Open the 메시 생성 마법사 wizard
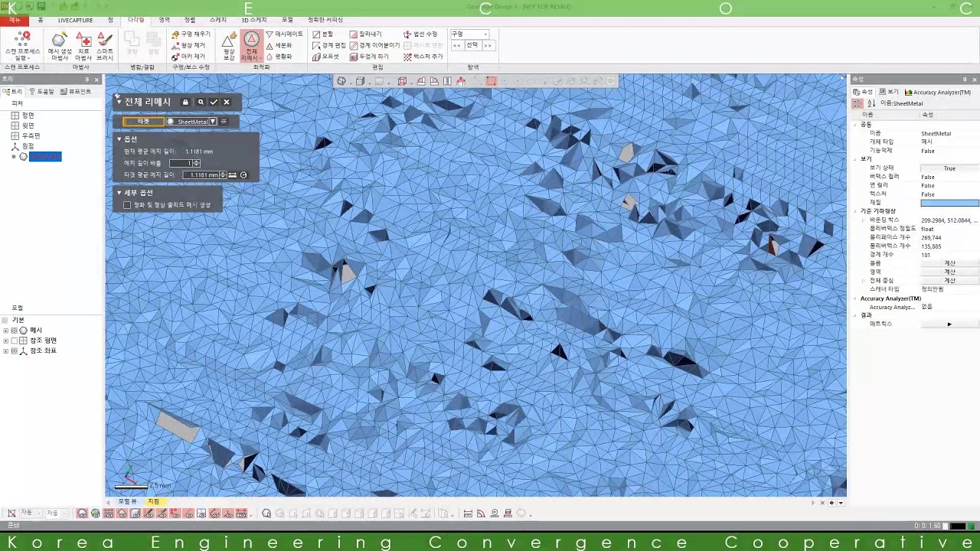The image size is (980, 551). pos(60,46)
